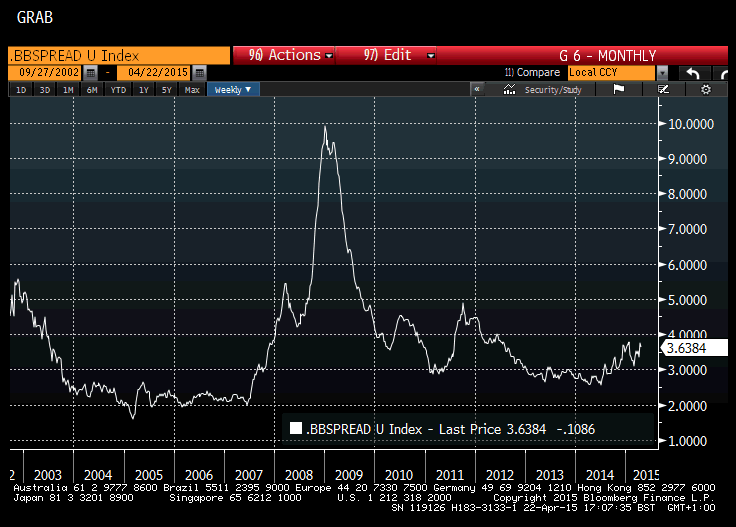Open the 96) Actions dropdown
This screenshot has height=527, width=736.
point(284,55)
